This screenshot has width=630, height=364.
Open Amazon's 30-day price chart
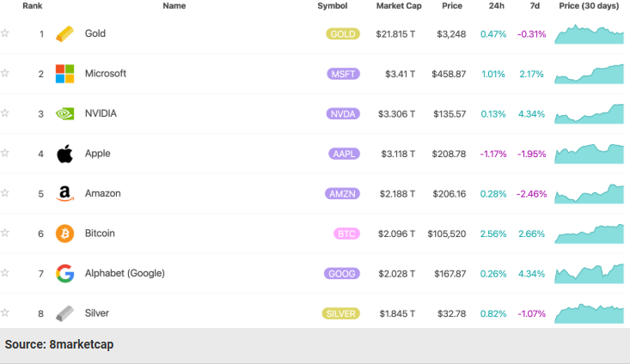click(589, 193)
